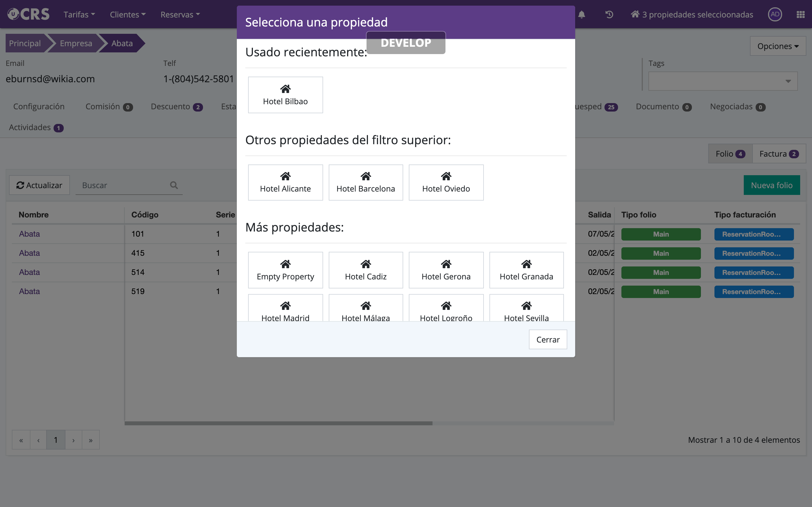This screenshot has width=812, height=507.
Task: Close the dialog with Cerrar
Action: point(548,339)
